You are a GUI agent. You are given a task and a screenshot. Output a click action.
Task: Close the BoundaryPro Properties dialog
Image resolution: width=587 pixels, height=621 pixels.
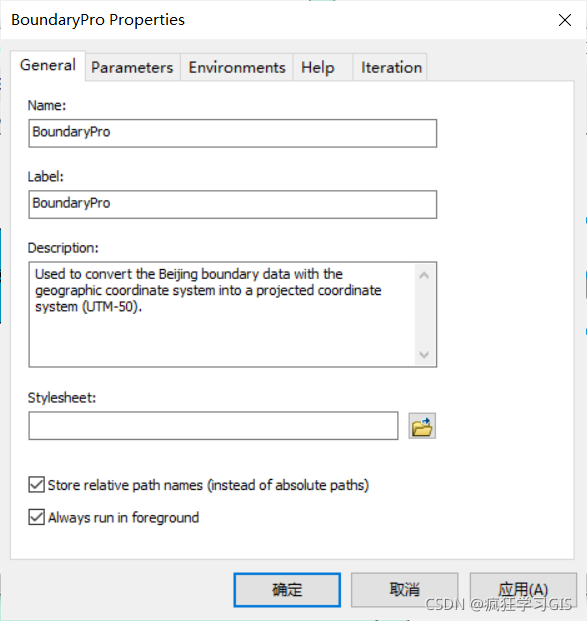pyautogui.click(x=565, y=20)
